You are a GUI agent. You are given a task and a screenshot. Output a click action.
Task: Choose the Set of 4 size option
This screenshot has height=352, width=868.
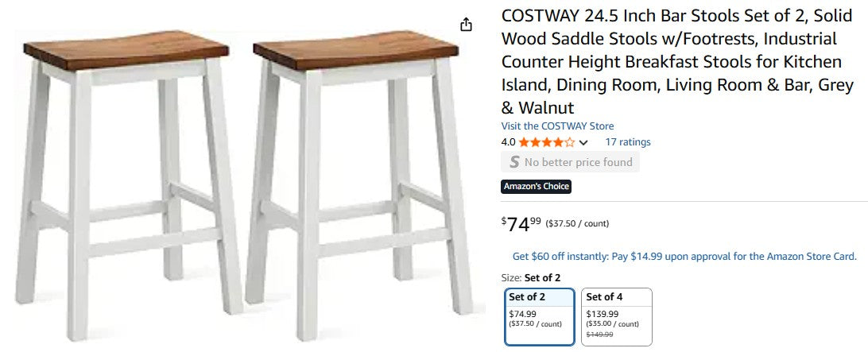(x=616, y=316)
